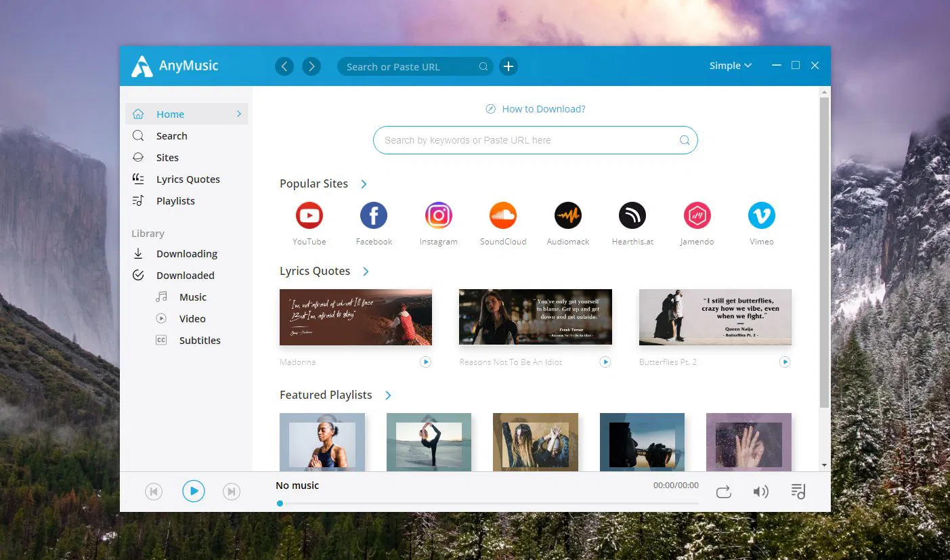Screen dimensions: 950x560
Task: Maximize the AnyMusic window
Action: [796, 66]
